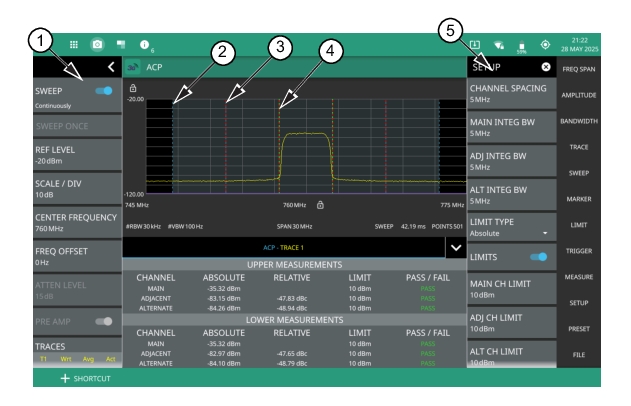This screenshot has width=631, height=406.
Task: Add a new SHORTCUT
Action: click(x=85, y=378)
